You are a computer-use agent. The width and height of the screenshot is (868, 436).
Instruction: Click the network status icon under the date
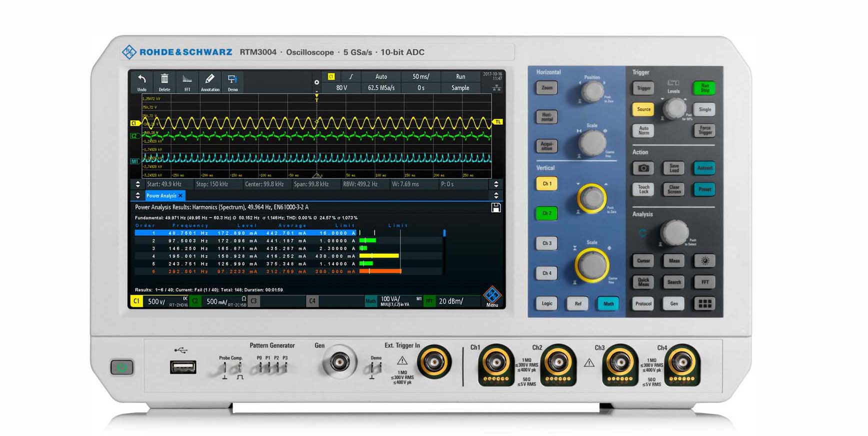tap(496, 88)
